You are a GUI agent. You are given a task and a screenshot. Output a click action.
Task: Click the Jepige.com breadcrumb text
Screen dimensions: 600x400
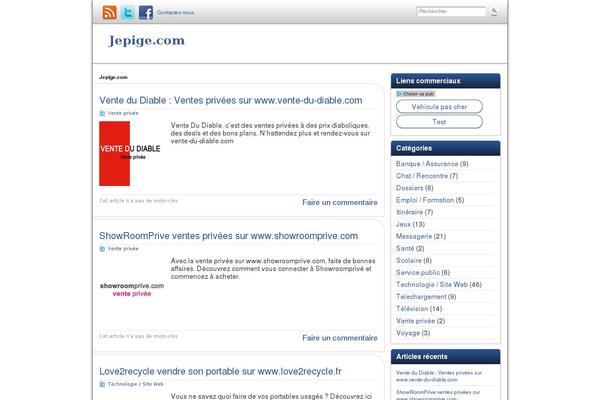113,77
